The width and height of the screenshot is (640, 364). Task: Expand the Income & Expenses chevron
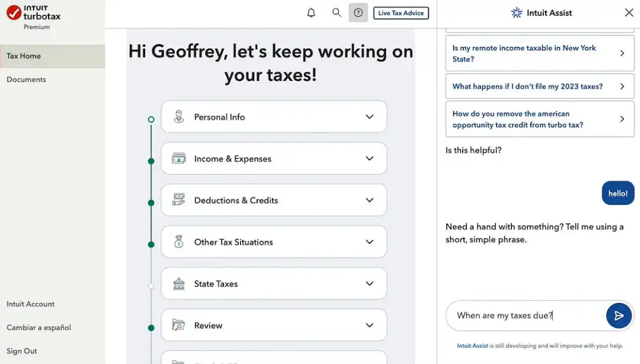coord(369,159)
